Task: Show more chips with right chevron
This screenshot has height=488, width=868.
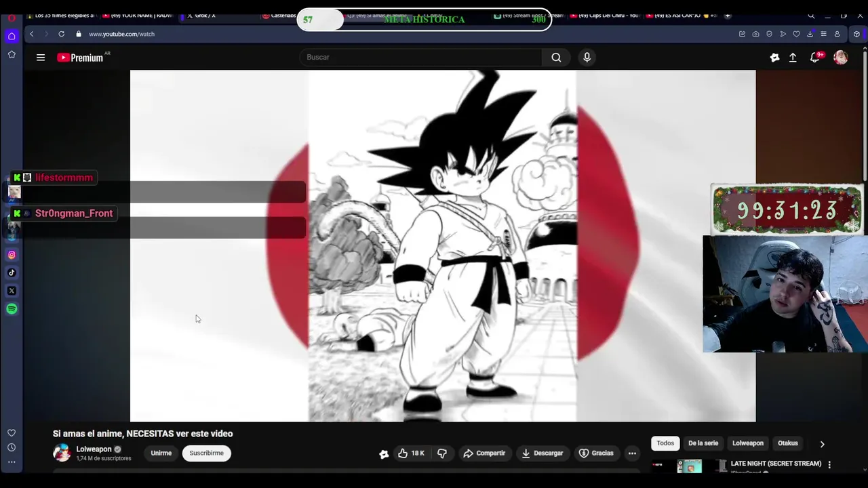Action: point(822,444)
